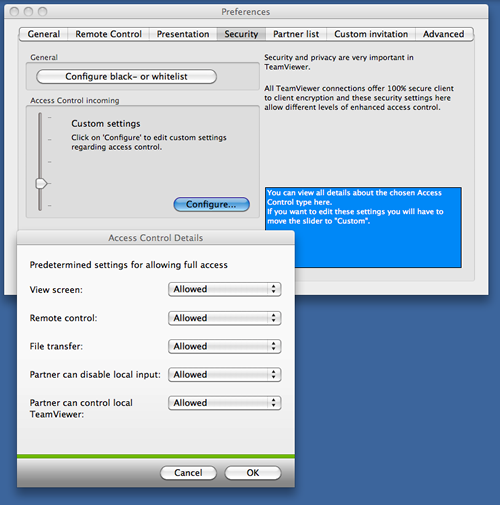Viewport: 500px width, 505px height.
Task: Click the 'Remote control:' label text
Action: (x=63, y=318)
